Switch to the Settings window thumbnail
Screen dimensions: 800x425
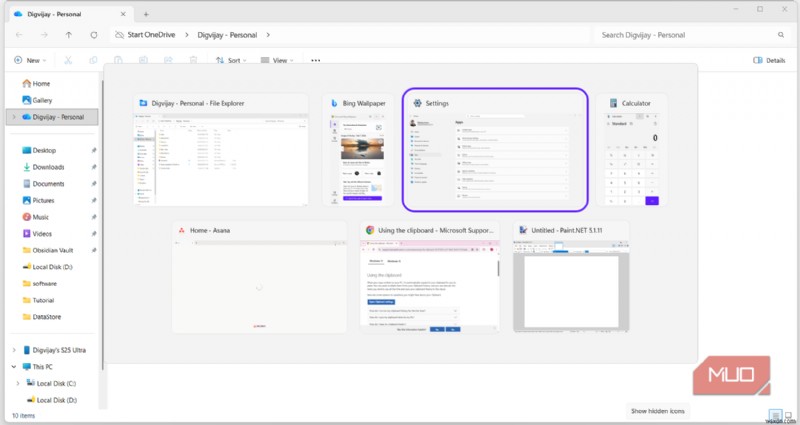pos(495,149)
